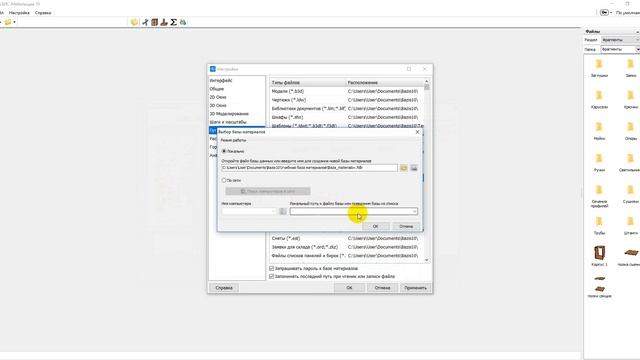Viewport: 640px width, 360px height.
Task: Select Интерфейс in settings category list
Action: pyautogui.click(x=221, y=80)
